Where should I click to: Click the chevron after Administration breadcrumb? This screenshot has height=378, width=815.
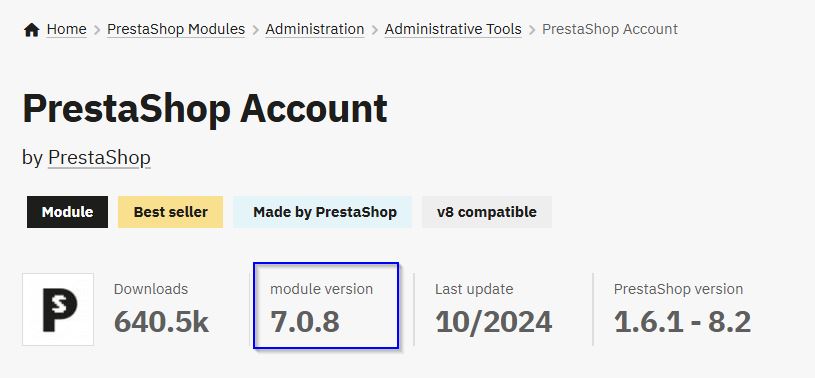click(375, 30)
